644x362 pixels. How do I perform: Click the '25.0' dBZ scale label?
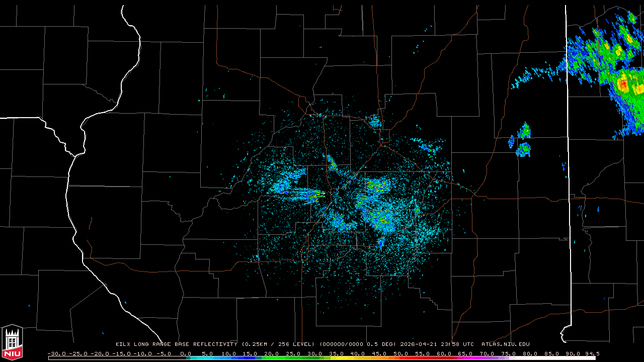pyautogui.click(x=293, y=353)
